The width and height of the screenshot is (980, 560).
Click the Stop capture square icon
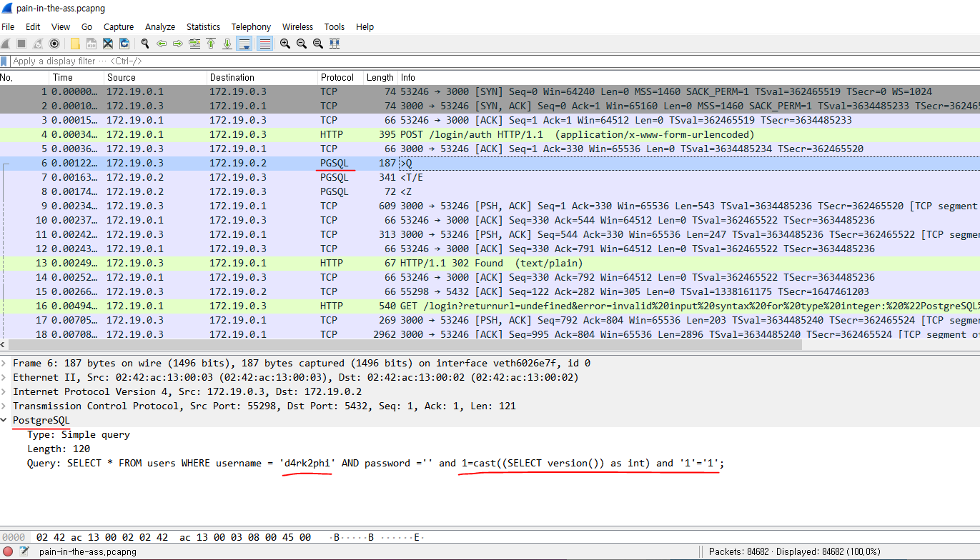(x=21, y=44)
